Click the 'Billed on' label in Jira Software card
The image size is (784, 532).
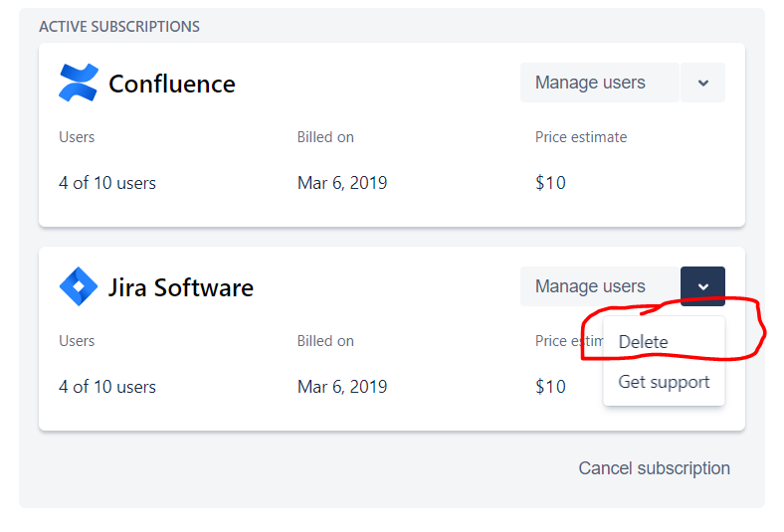325,341
